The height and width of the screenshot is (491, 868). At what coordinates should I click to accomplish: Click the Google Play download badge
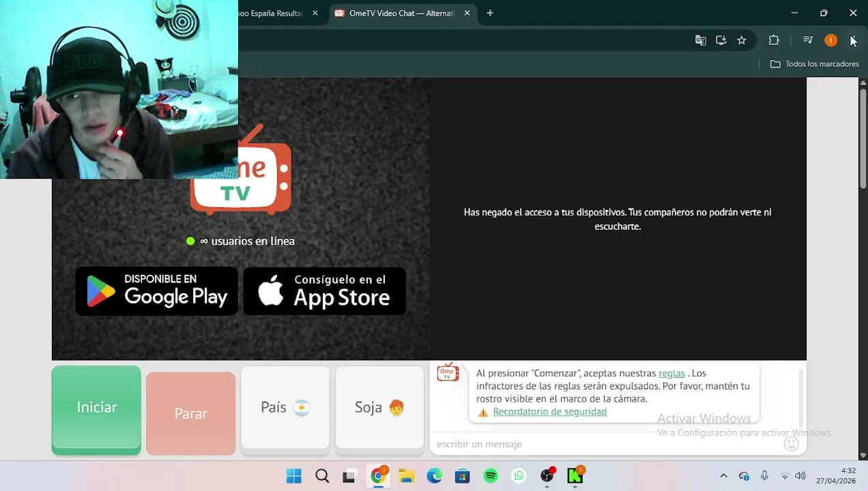[156, 291]
